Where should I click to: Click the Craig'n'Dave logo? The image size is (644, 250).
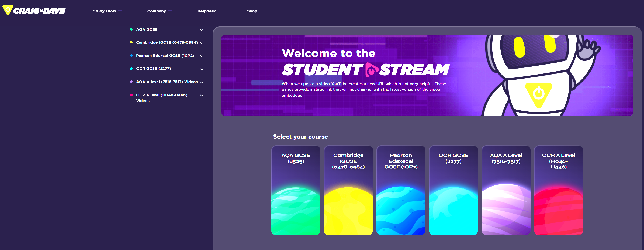pos(34,11)
